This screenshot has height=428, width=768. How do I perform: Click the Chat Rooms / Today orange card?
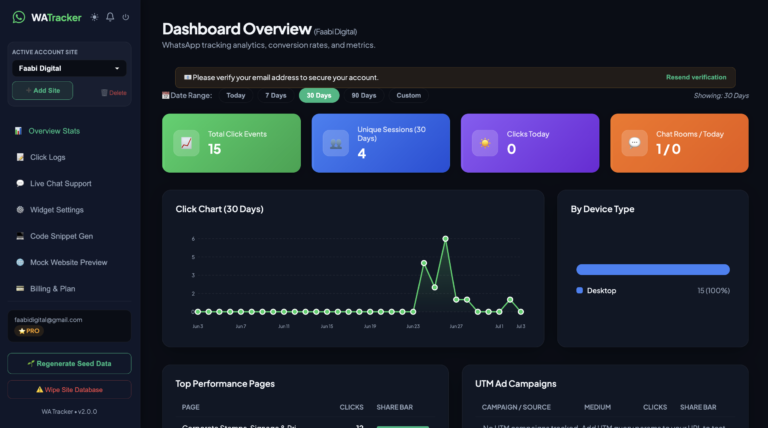click(679, 143)
